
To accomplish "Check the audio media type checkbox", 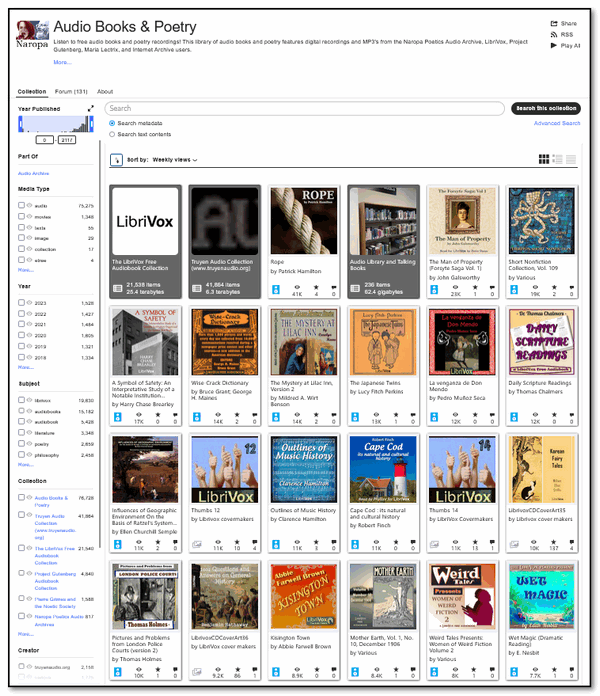I will (21, 205).
